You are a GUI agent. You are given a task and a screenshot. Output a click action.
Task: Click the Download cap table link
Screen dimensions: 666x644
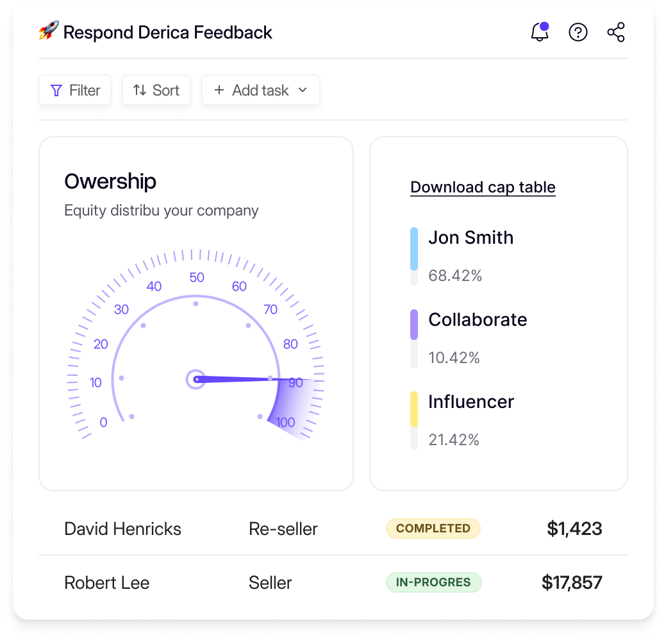tap(483, 187)
